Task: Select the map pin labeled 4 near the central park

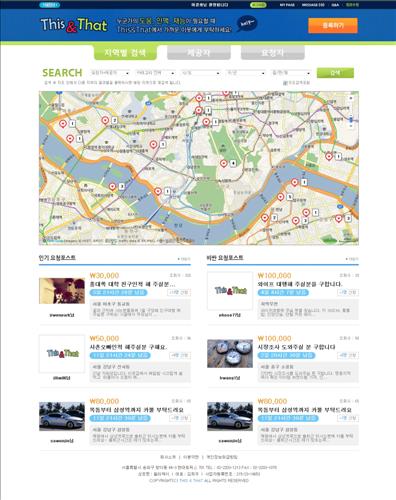Action: [224, 164]
